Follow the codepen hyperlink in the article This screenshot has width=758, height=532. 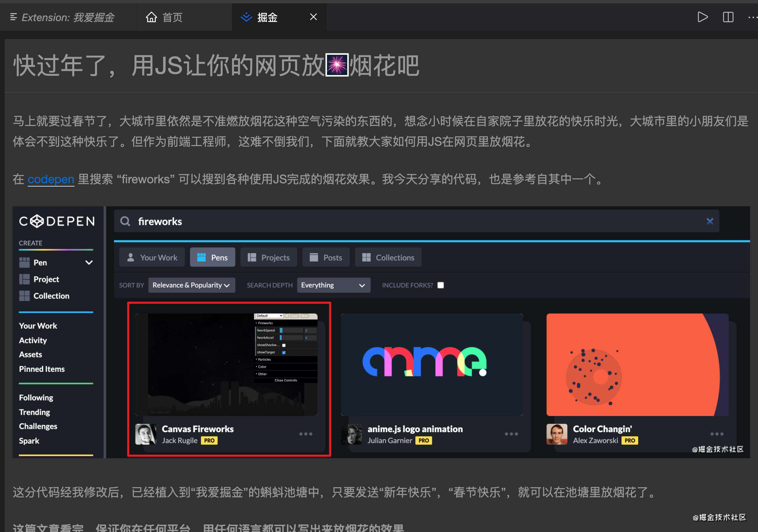click(51, 179)
